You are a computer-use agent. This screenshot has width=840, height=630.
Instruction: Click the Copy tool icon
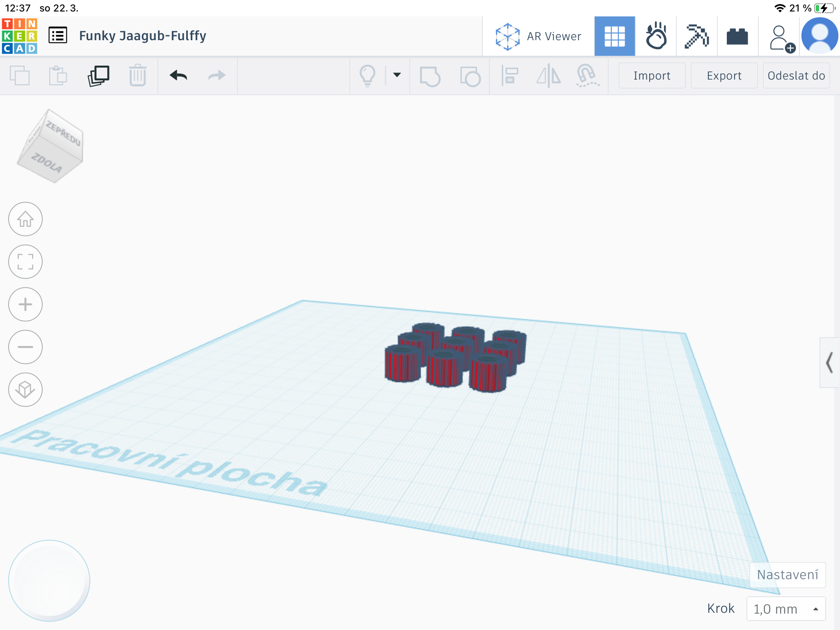(20, 75)
